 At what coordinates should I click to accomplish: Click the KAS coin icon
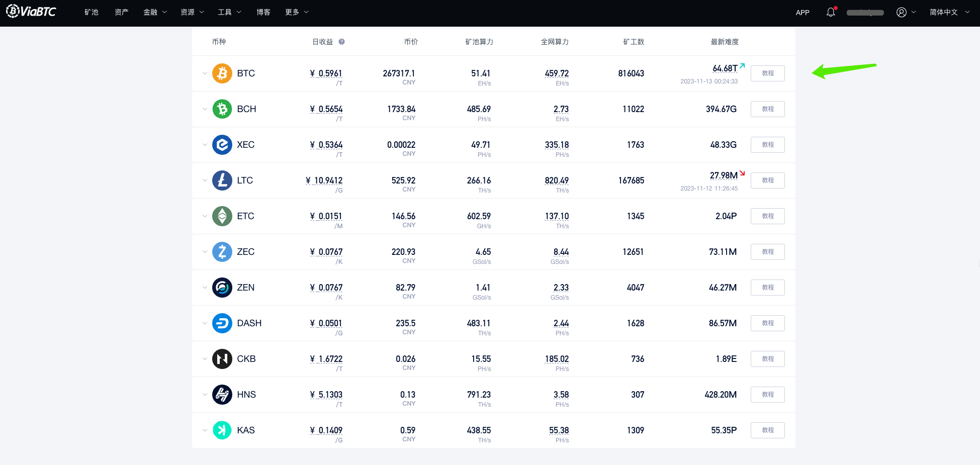click(222, 430)
